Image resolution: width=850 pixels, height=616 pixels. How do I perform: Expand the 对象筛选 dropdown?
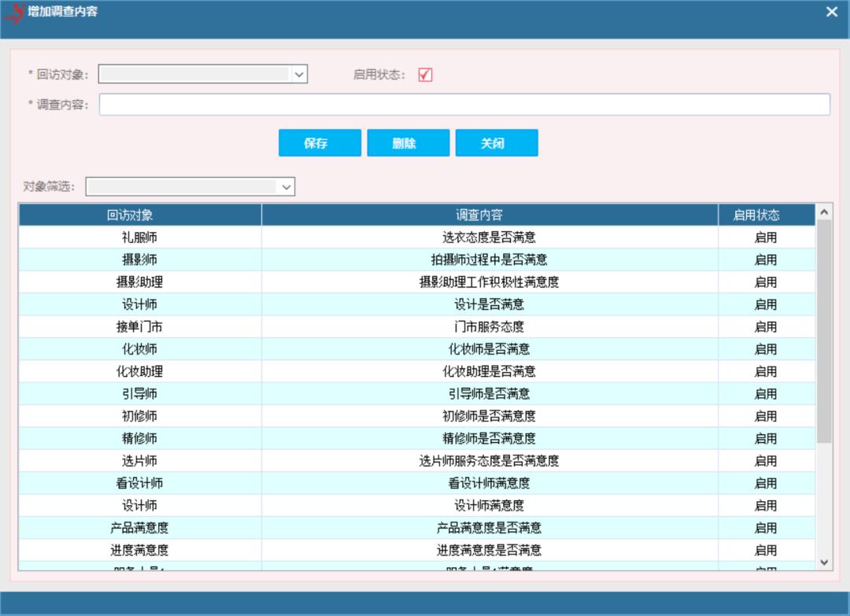pos(286,187)
